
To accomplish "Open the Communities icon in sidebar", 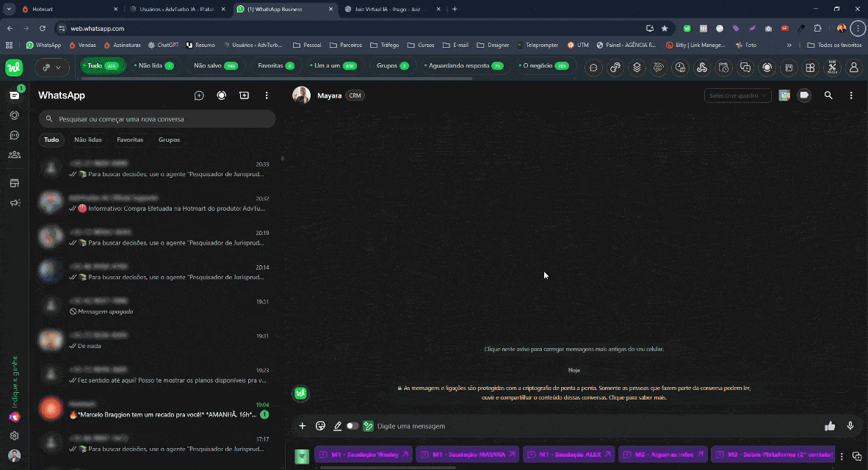I will pyautogui.click(x=14, y=155).
